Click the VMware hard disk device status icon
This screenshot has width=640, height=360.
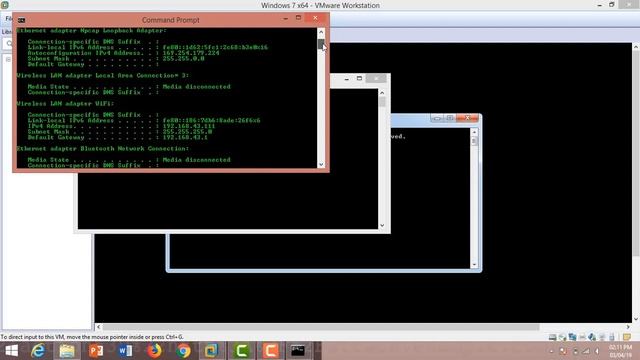tap(552, 337)
